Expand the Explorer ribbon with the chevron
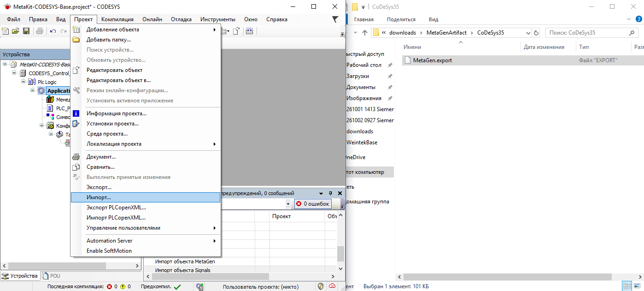Viewport: 644px width, 291px height. pyautogui.click(x=630, y=19)
